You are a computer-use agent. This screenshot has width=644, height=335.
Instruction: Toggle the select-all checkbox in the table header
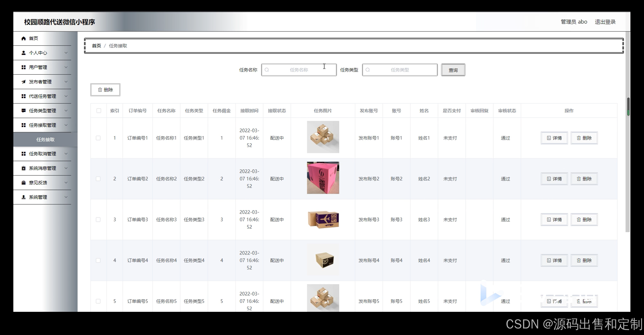tap(99, 111)
